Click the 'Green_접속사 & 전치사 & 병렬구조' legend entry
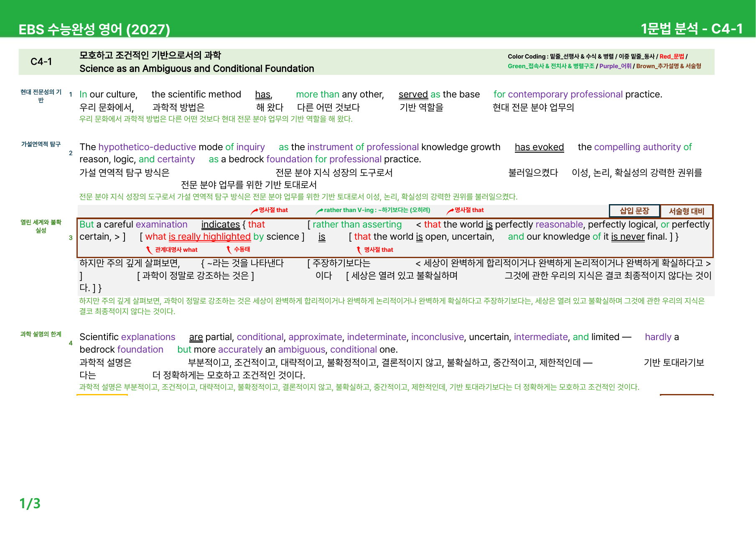This screenshot has height=535, width=756. pos(551,66)
